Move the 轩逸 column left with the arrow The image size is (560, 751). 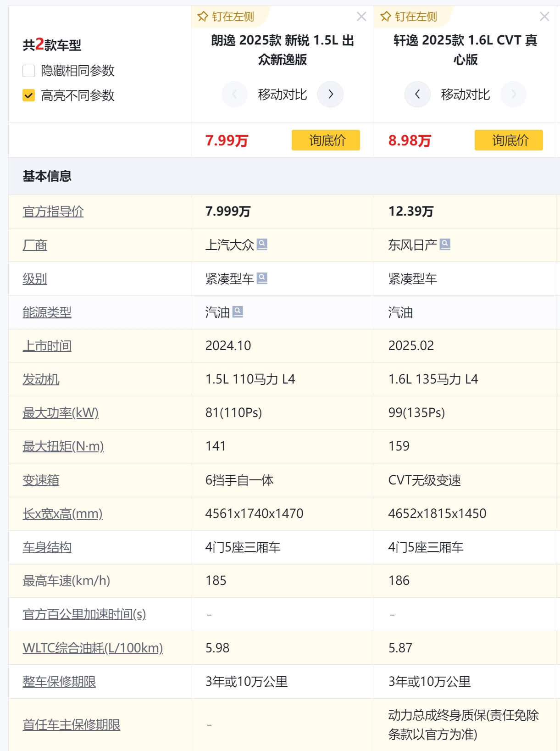point(417,95)
